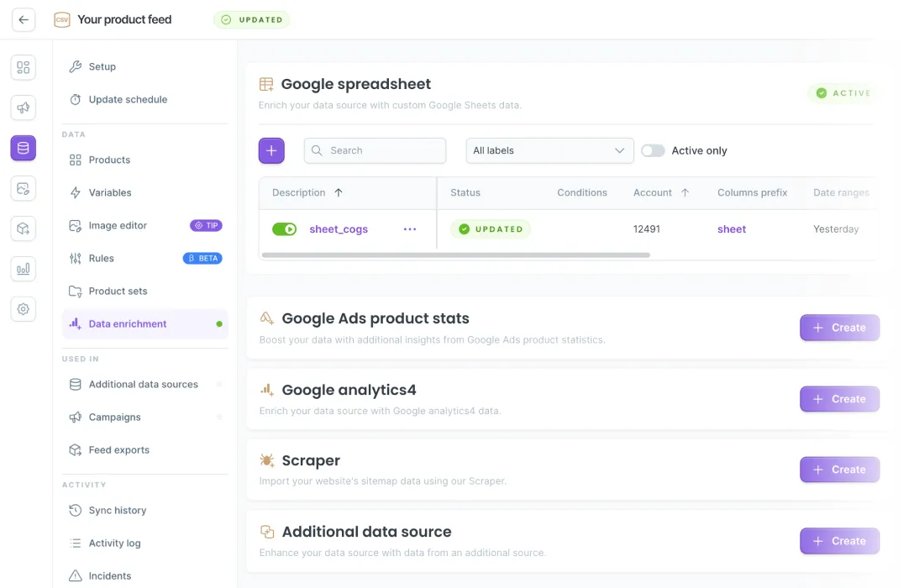Create Scraper enrichment
The width and height of the screenshot is (914, 588).
[x=839, y=470]
